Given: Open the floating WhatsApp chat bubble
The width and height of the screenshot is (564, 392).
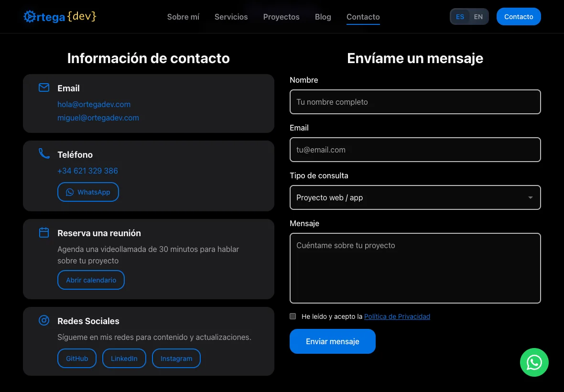Looking at the screenshot, I should tap(534, 362).
